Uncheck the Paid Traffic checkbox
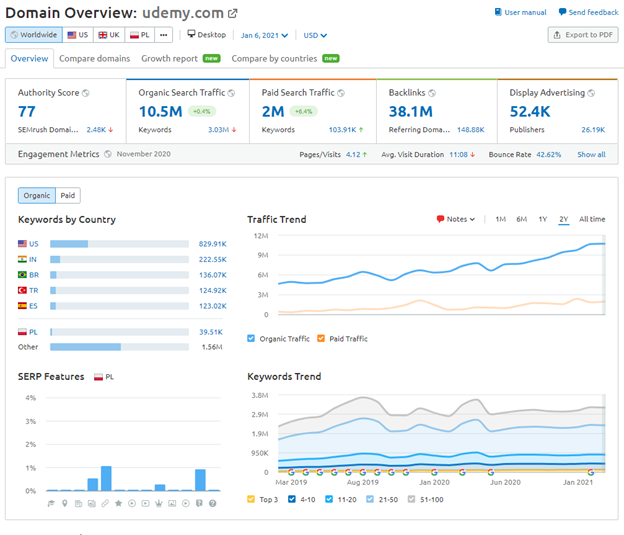The image size is (624, 535). (x=321, y=338)
